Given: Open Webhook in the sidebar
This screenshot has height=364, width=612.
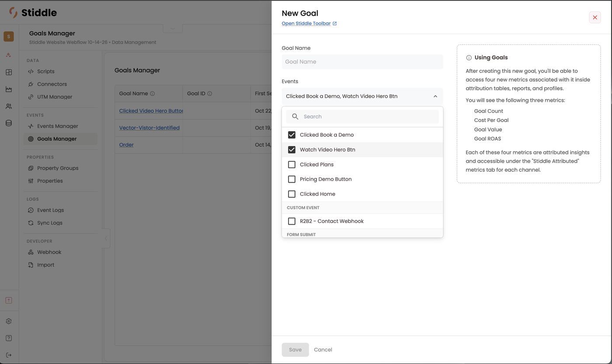Looking at the screenshot, I should coord(60,252).
